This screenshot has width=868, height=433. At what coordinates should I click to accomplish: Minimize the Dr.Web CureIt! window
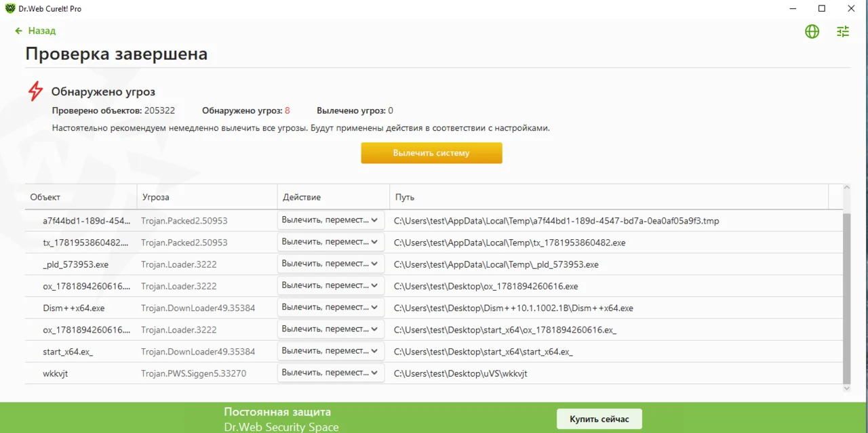[793, 9]
